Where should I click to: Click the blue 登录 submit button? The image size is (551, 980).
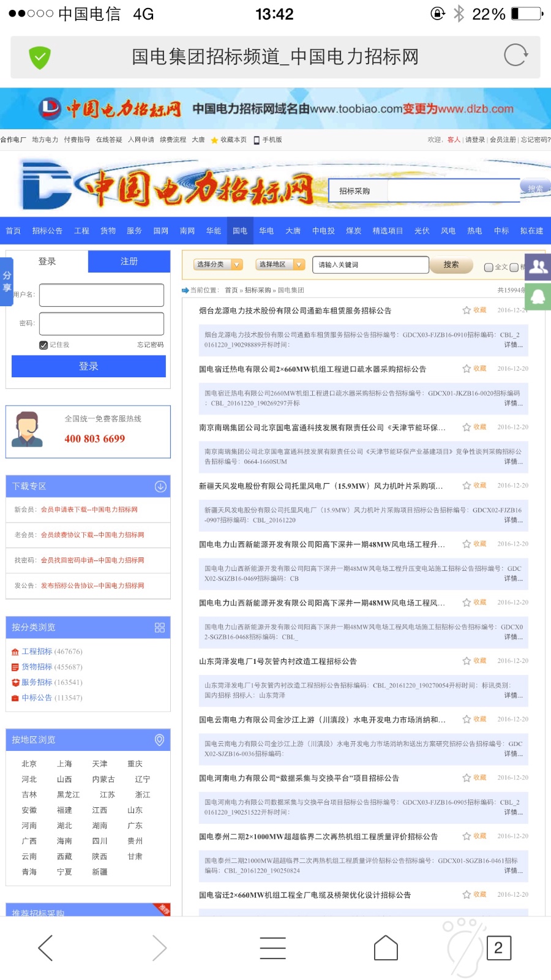[x=89, y=366]
